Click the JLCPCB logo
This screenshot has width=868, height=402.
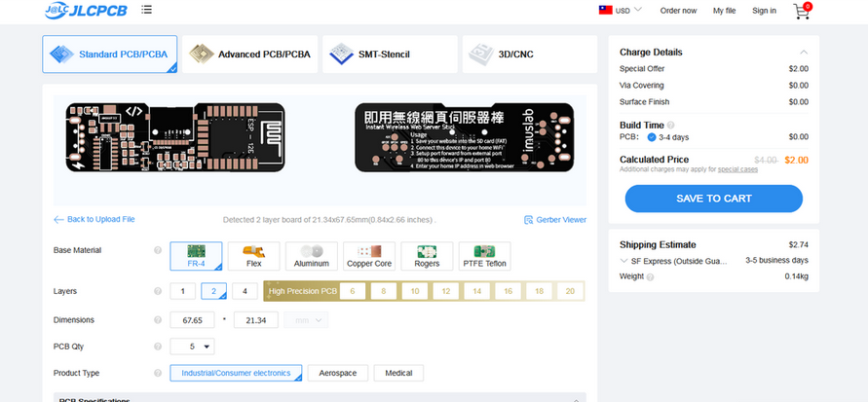(86, 10)
